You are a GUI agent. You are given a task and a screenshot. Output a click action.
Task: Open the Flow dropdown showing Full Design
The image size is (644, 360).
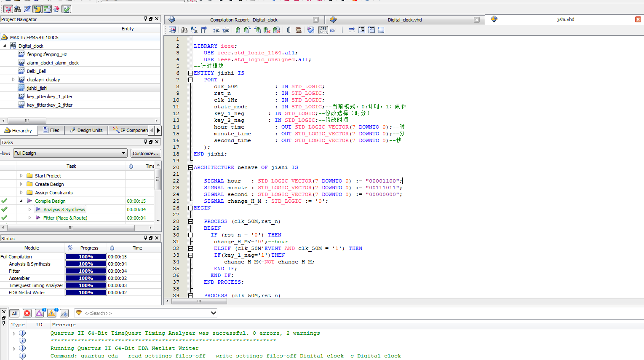[x=70, y=153]
